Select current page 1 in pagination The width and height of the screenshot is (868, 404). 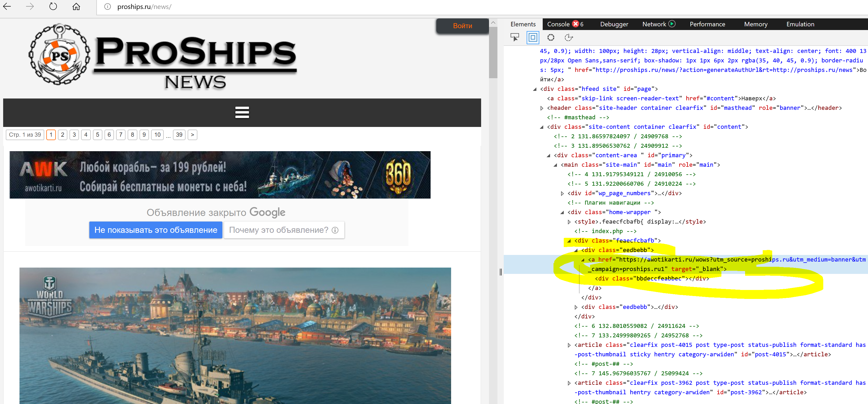tap(51, 135)
